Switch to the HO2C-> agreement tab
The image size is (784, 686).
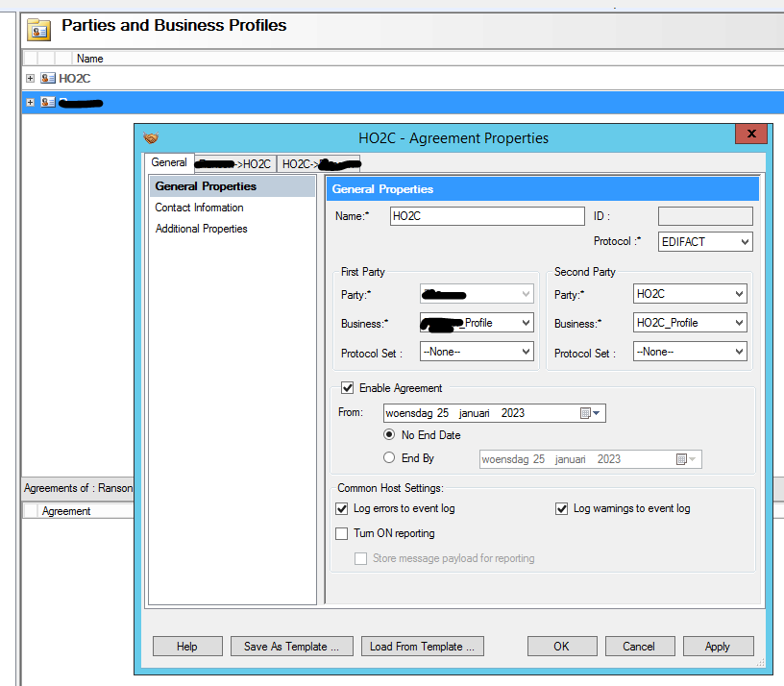point(320,163)
